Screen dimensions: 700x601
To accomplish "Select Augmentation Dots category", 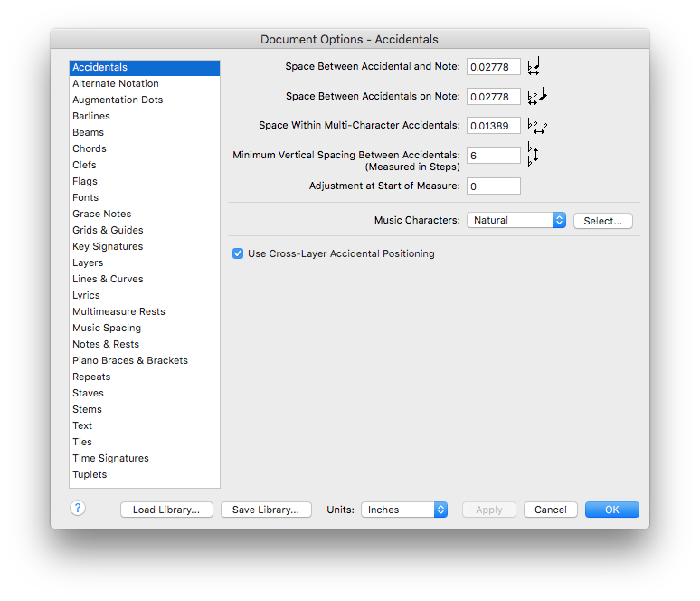I will tap(145, 100).
